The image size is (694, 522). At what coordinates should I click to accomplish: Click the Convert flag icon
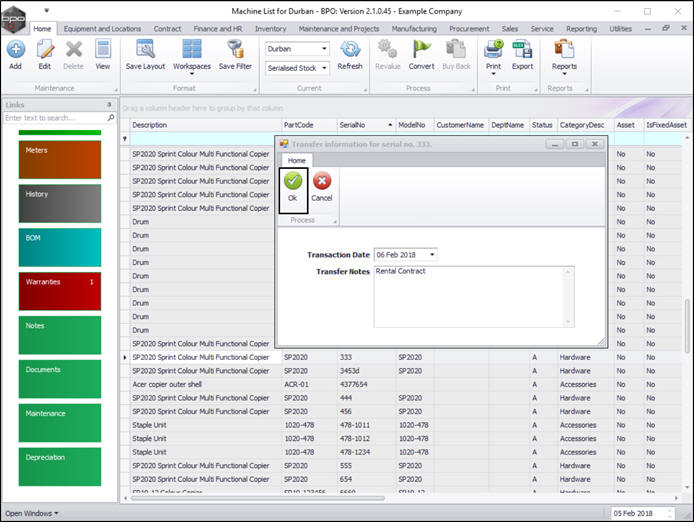click(422, 50)
